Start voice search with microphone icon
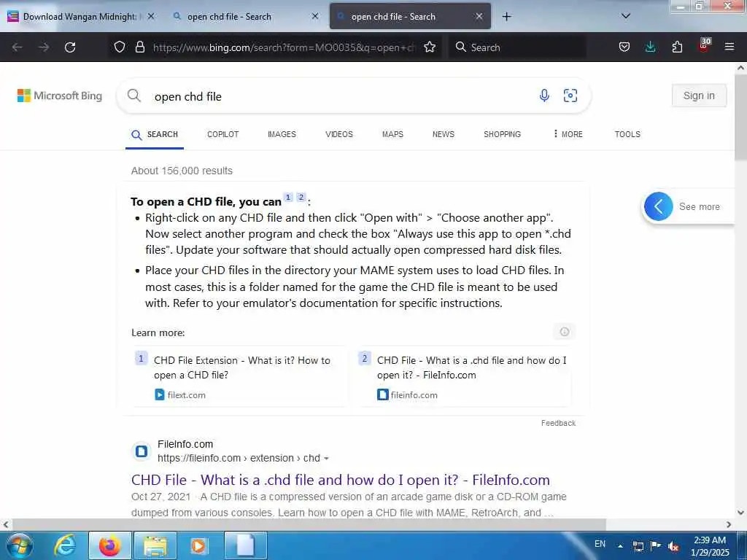The image size is (747, 560). pos(544,96)
